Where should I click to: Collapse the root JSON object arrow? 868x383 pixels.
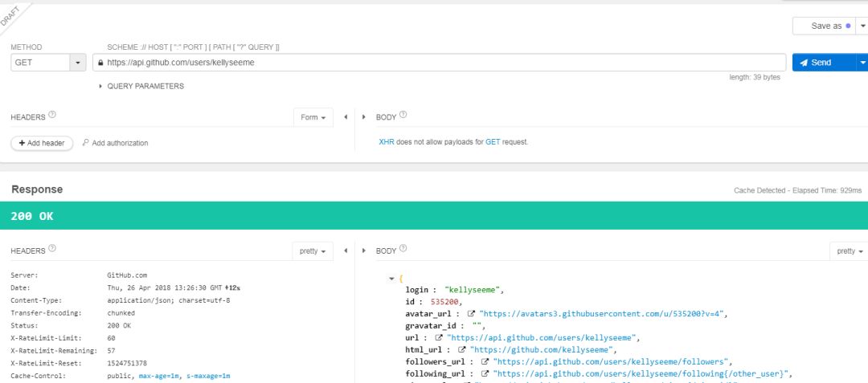point(392,279)
